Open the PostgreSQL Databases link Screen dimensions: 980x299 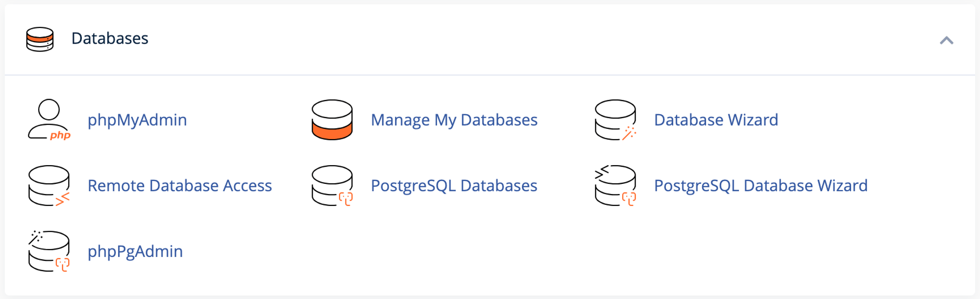point(454,186)
